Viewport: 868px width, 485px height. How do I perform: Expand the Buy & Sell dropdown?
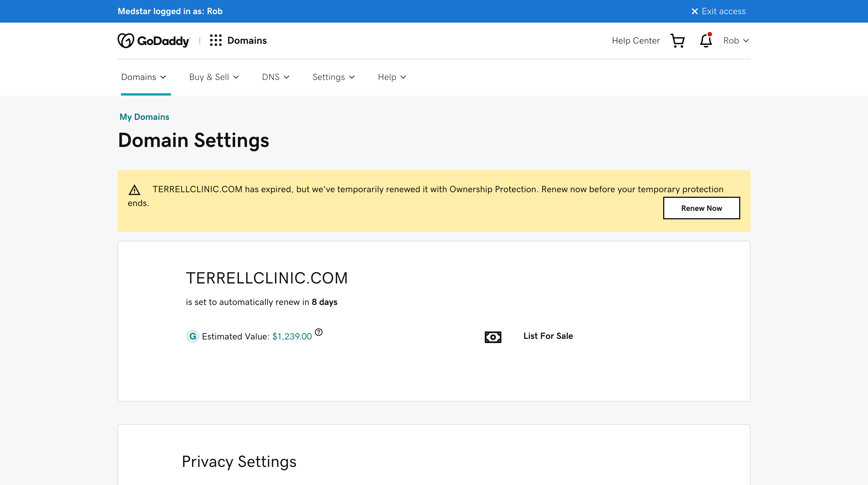214,77
